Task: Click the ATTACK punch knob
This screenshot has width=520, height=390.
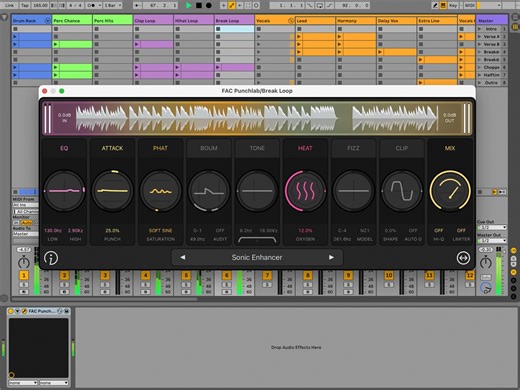Action: point(112,191)
